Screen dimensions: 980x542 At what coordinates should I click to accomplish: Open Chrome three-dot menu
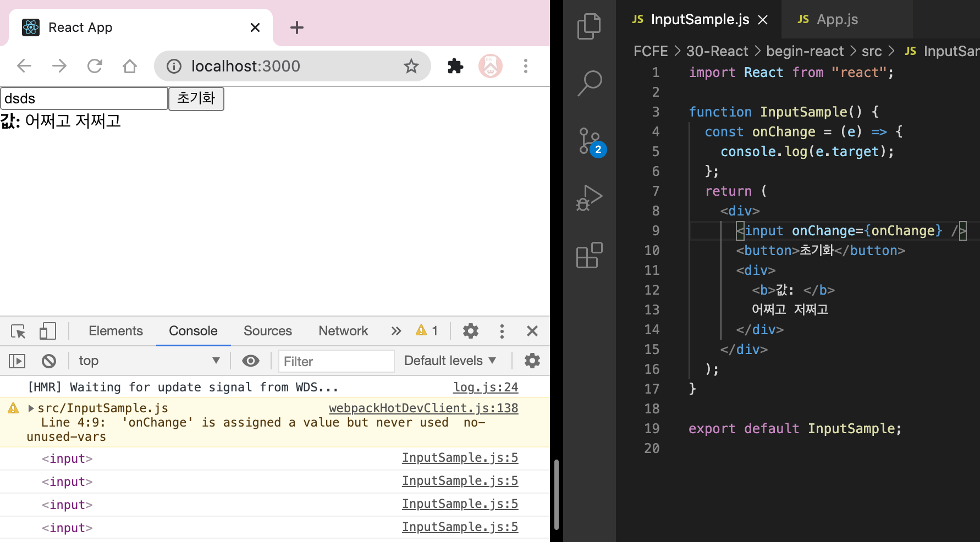click(x=526, y=66)
